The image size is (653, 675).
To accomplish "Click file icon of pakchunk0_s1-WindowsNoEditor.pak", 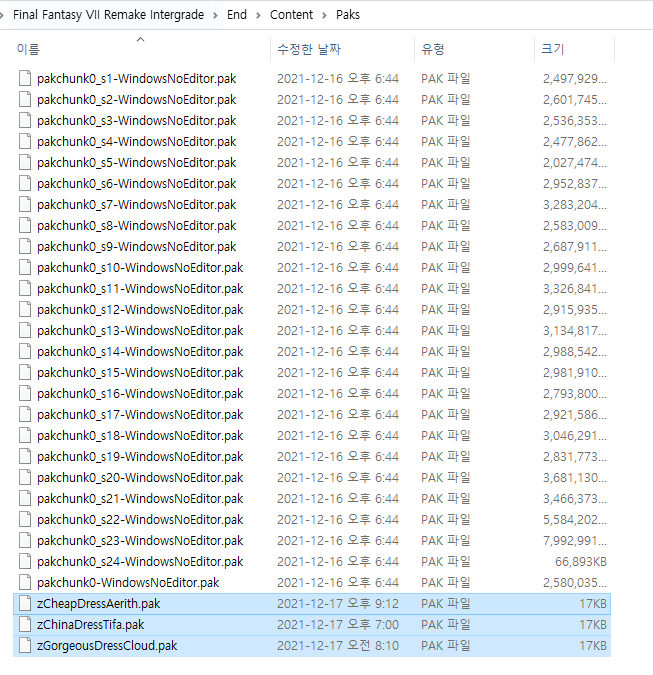I will point(25,78).
